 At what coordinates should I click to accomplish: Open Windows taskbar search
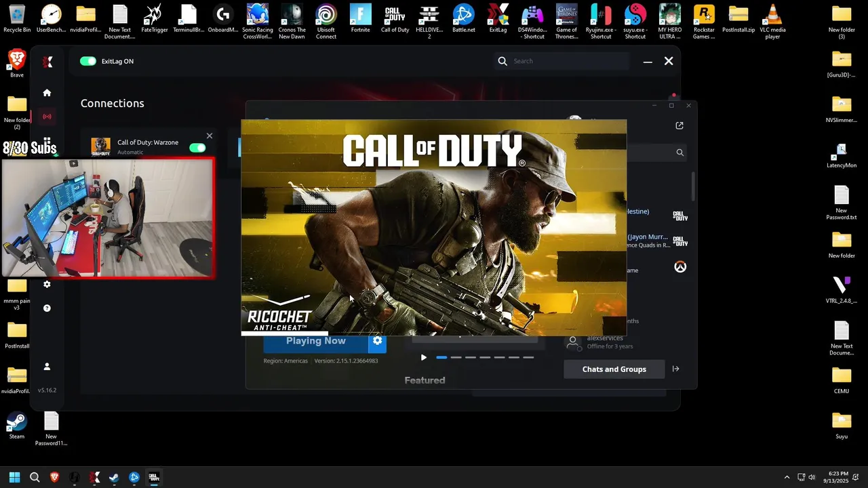(35, 477)
